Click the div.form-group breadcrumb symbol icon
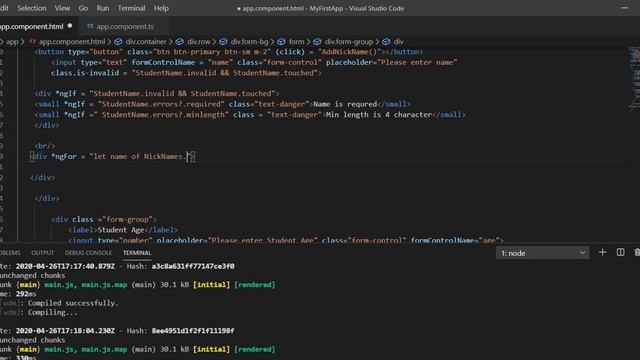This screenshot has width=640, height=360. (x=317, y=42)
